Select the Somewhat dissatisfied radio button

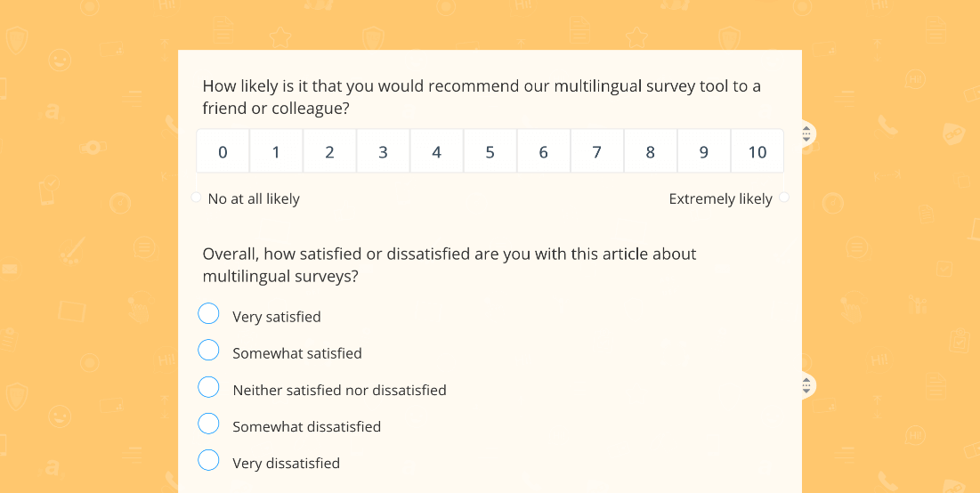tap(209, 424)
